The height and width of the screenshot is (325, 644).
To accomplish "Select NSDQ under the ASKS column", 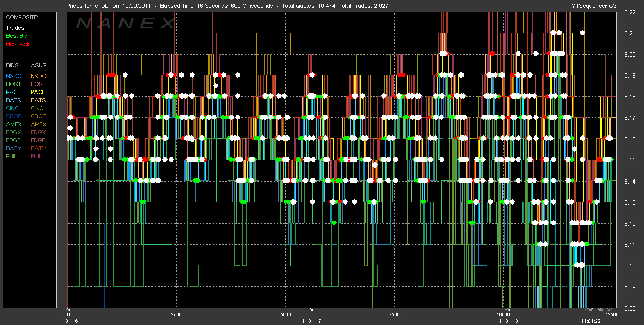I will pyautogui.click(x=39, y=76).
